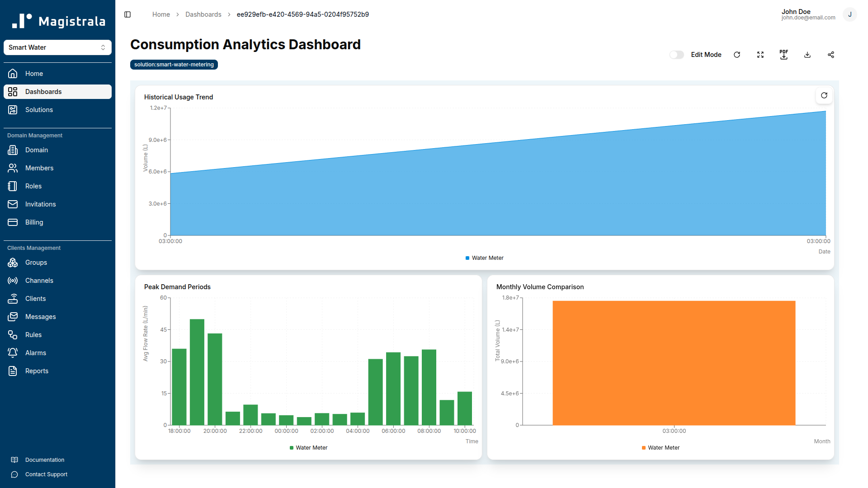This screenshot has width=868, height=488.
Task: Enter fullscreen view of the dashboard
Action: pyautogui.click(x=760, y=54)
